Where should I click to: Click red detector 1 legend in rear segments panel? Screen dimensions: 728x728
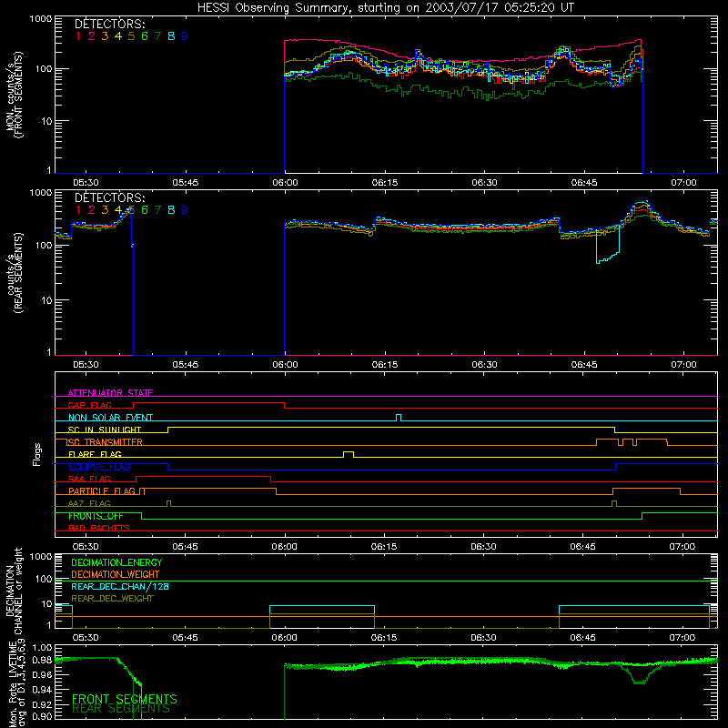coord(78,210)
